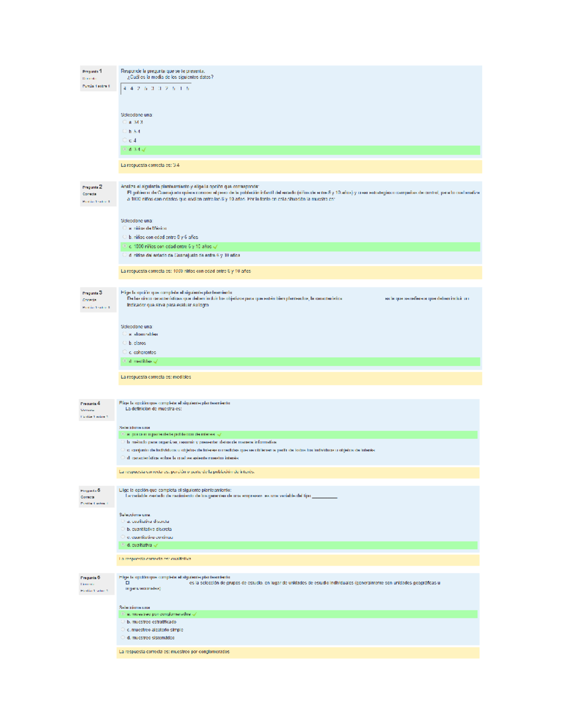Viewport: 563px width, 728px height.
Task: Select 'c. muestreo aleatorio simple' option
Action: 123,630
